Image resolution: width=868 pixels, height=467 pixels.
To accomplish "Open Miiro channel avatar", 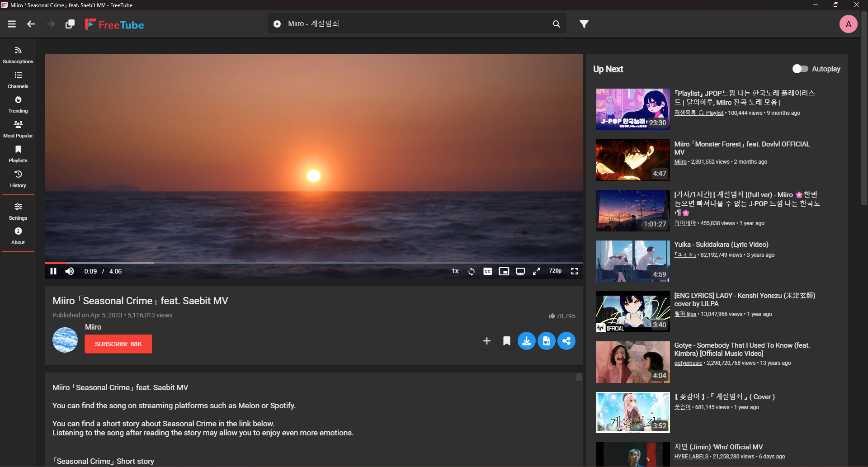I will coord(65,340).
